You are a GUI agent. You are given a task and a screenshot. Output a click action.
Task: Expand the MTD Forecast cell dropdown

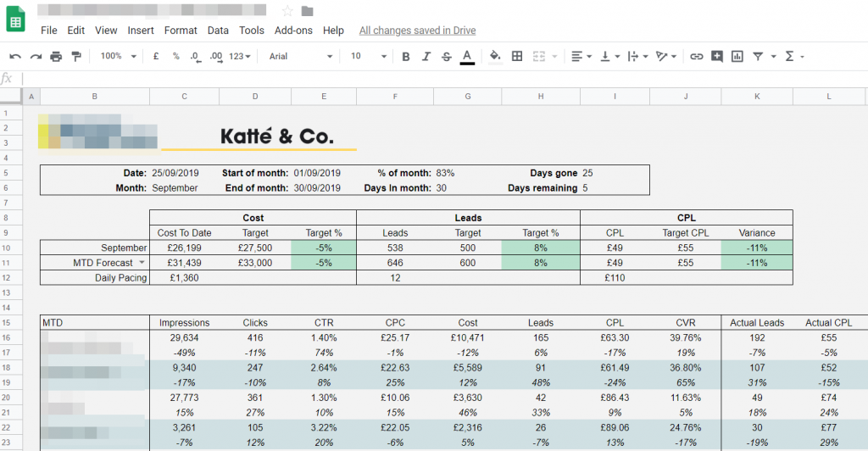[142, 263]
